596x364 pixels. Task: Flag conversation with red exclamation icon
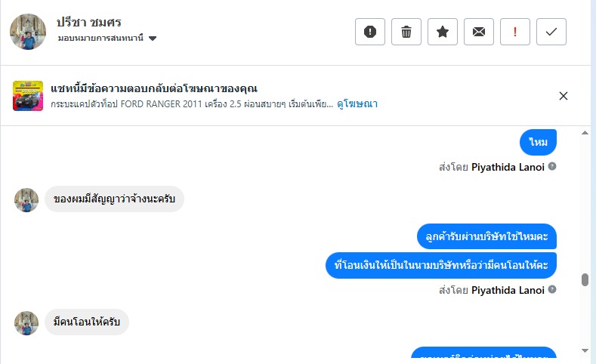[x=515, y=32]
